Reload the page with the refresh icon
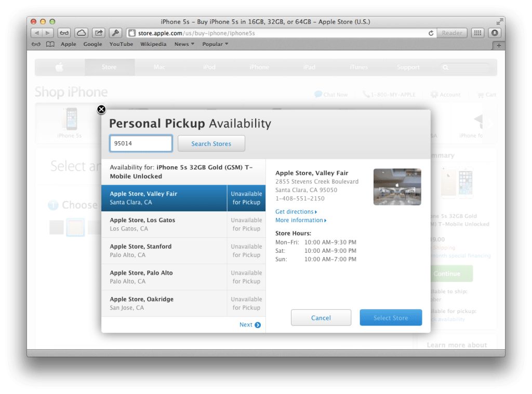 click(431, 33)
